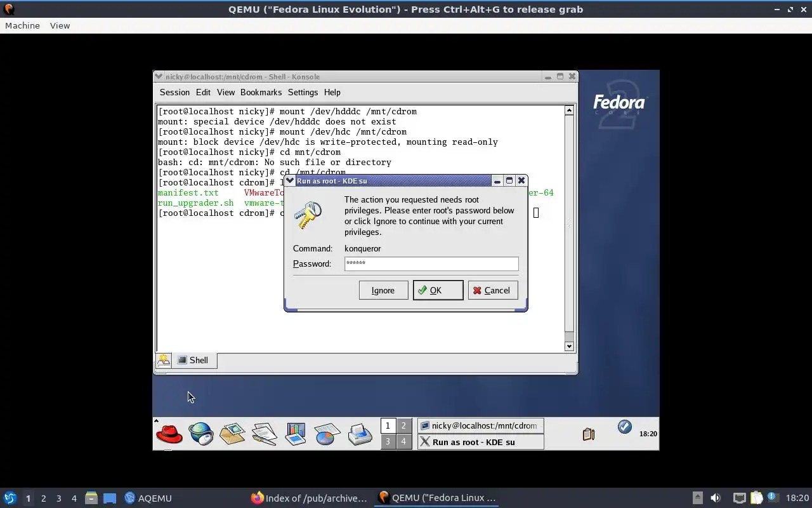Click manifest.txt in the terminal listing
This screenshot has height=508, width=812.
click(x=188, y=192)
